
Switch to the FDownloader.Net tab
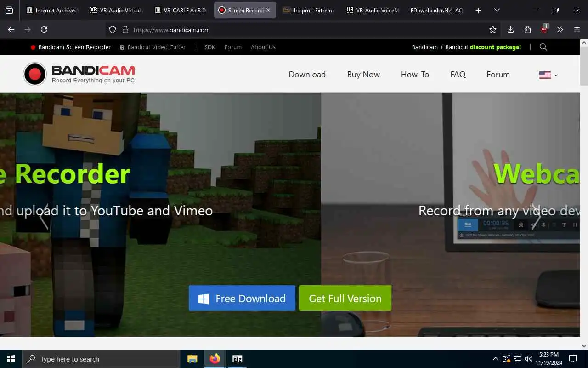click(437, 10)
